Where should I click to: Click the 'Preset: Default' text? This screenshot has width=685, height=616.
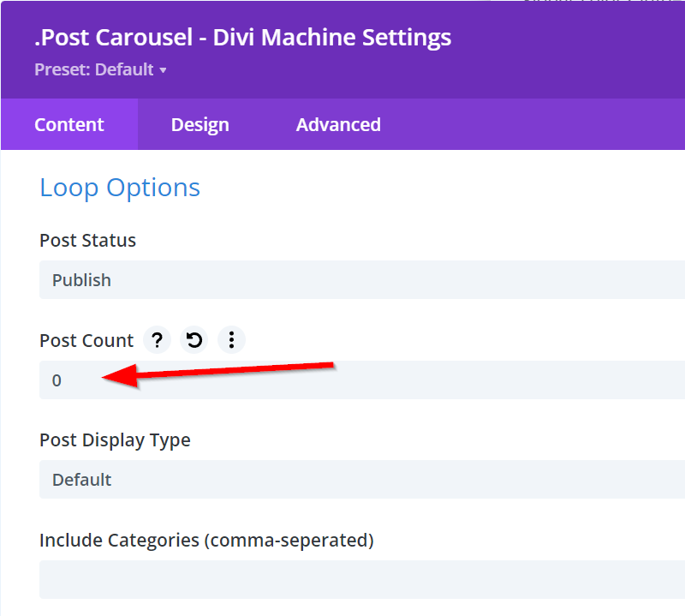coord(94,69)
